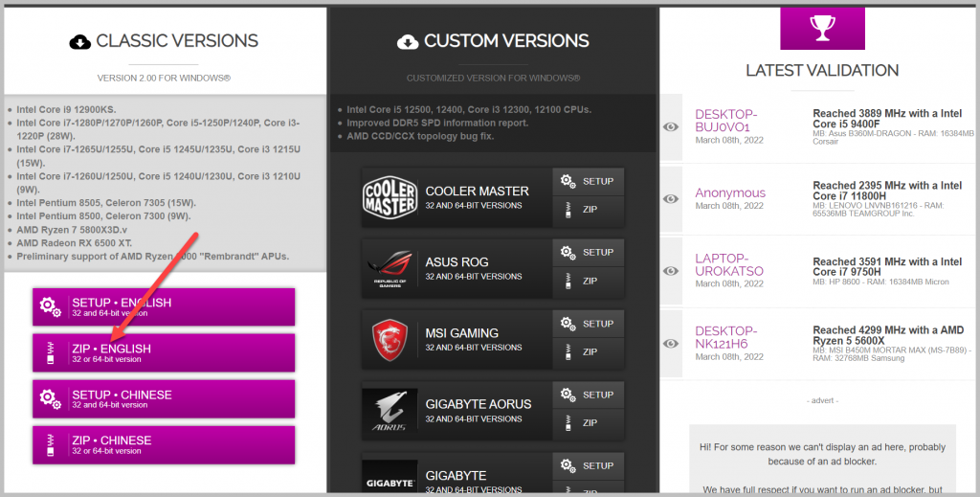Click the Classic Versions cloud download icon
Viewport: 980px width, 497px height.
click(80, 42)
